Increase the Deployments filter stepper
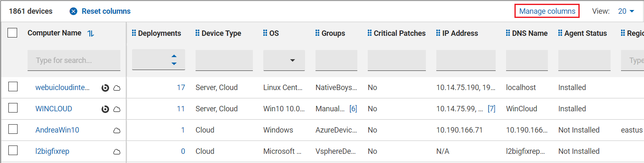This screenshot has width=644, height=163. 174,56
